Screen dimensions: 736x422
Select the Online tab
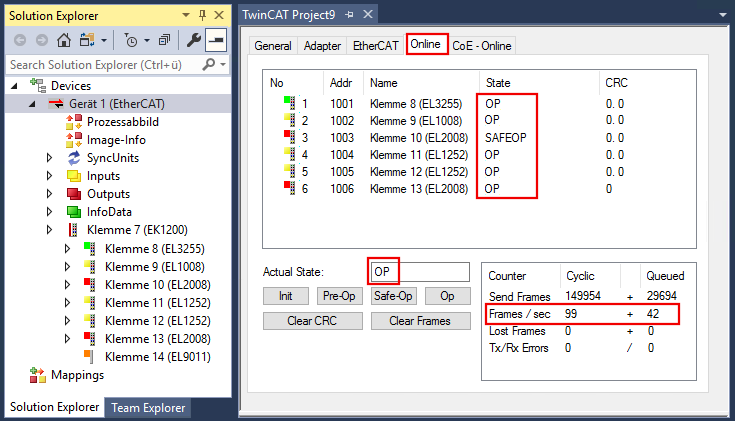click(427, 44)
